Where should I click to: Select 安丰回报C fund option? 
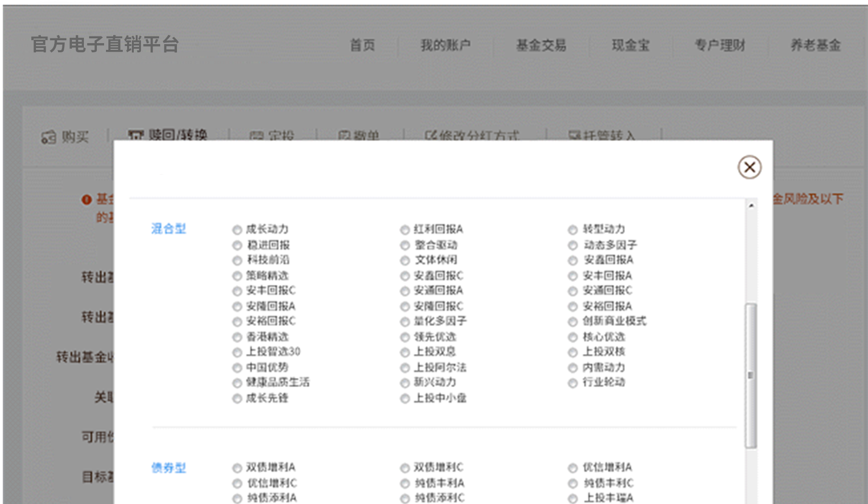237,291
